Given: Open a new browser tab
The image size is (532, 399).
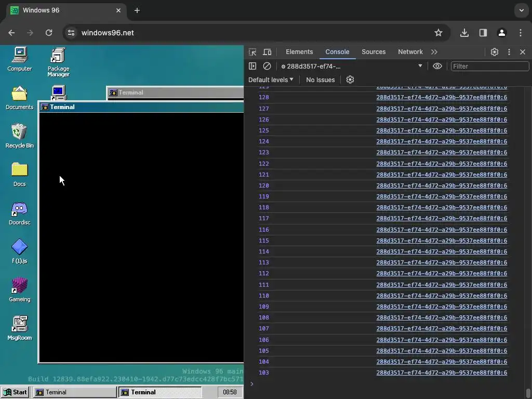Looking at the screenshot, I should click(137, 10).
